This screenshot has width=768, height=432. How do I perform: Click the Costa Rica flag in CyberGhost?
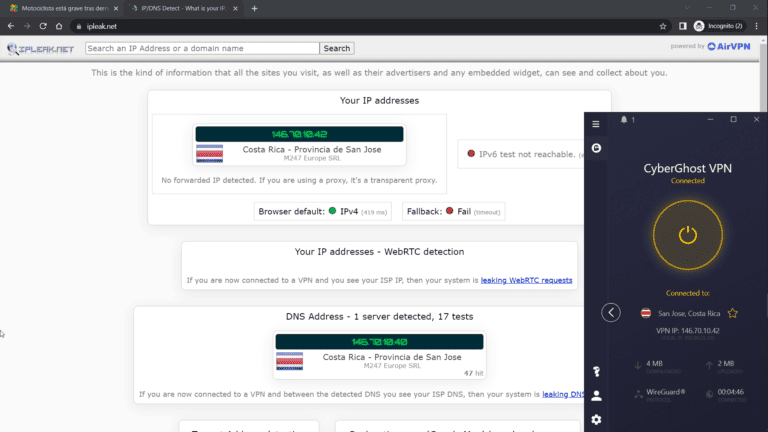click(x=646, y=313)
